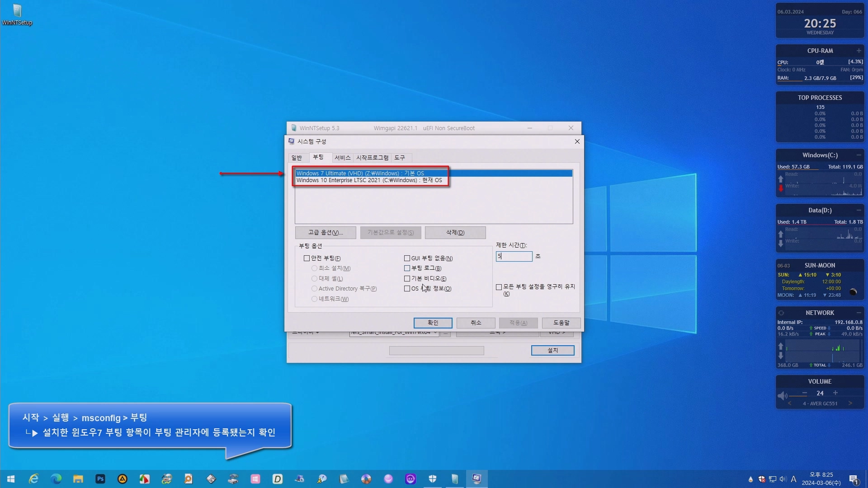Switch to System Configuration taskbar button
Screen dimensions: 868x488
477,479
